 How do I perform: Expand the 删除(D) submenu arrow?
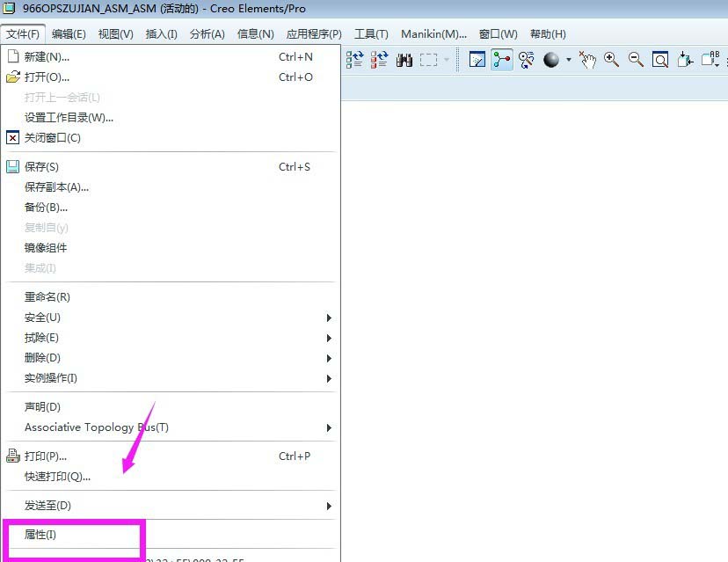[x=329, y=358]
